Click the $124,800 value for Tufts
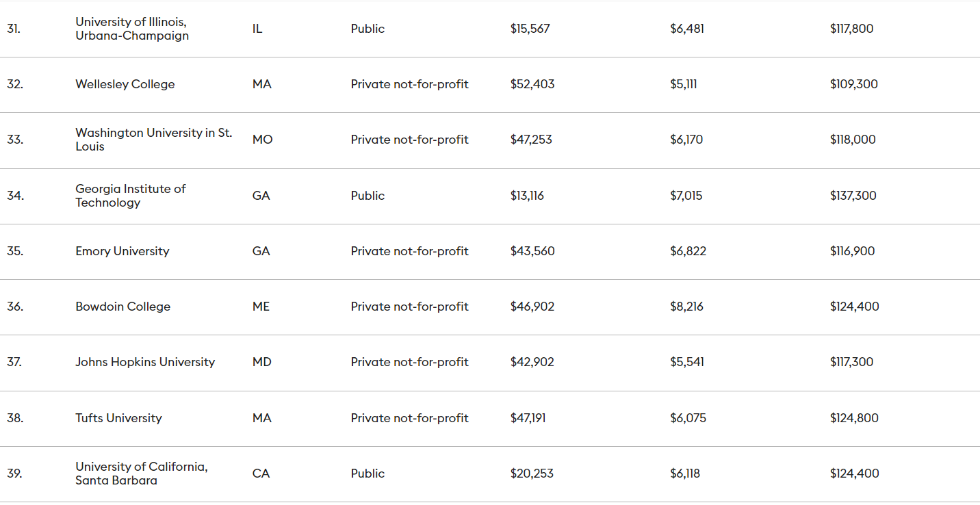The height and width of the screenshot is (505, 980). (x=854, y=418)
